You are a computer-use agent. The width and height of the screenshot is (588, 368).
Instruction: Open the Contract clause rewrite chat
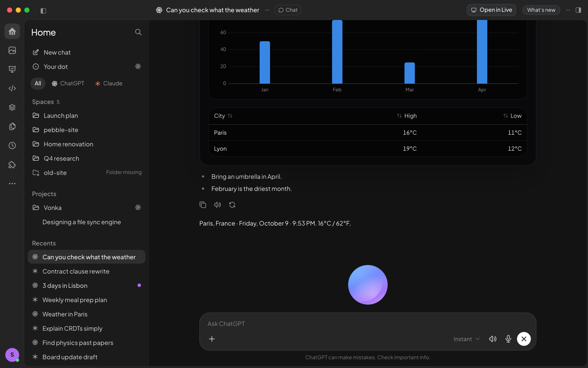click(86, 271)
